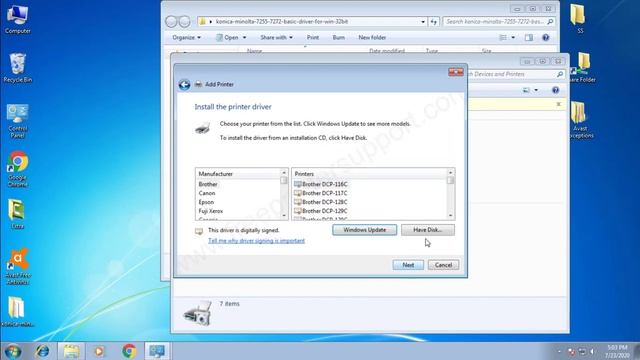640x360 pixels.
Task: Select Epson in Manufacturer list
Action: click(206, 202)
